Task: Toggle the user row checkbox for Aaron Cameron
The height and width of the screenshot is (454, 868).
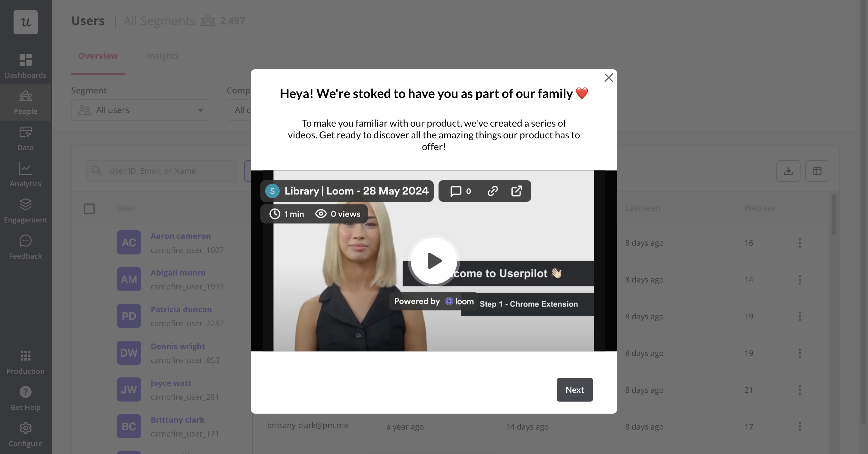Action: coord(90,242)
